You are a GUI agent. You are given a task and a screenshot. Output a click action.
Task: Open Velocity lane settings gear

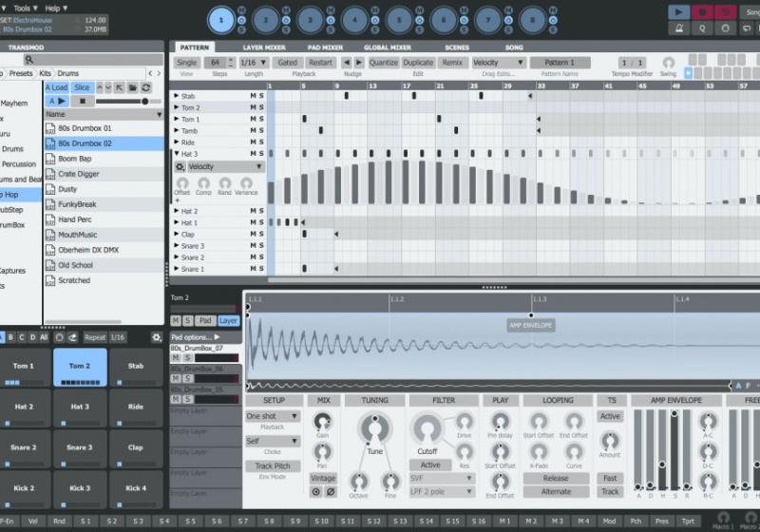(180, 166)
